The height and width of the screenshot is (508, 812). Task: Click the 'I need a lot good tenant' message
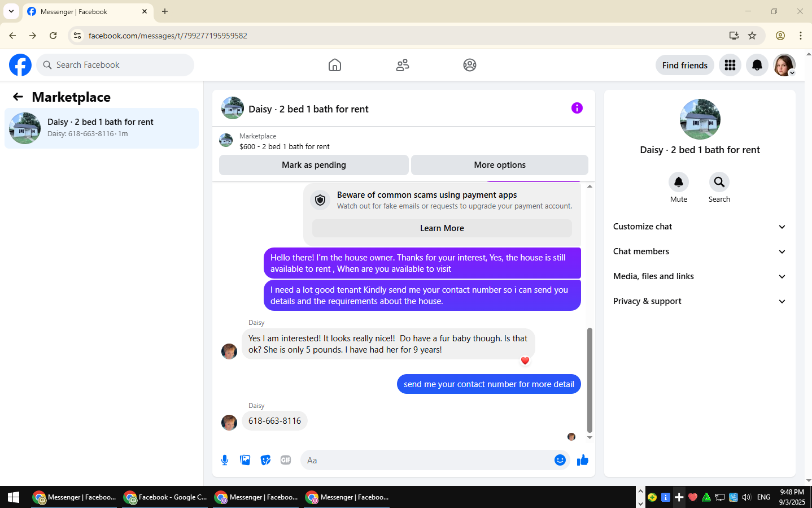click(422, 295)
